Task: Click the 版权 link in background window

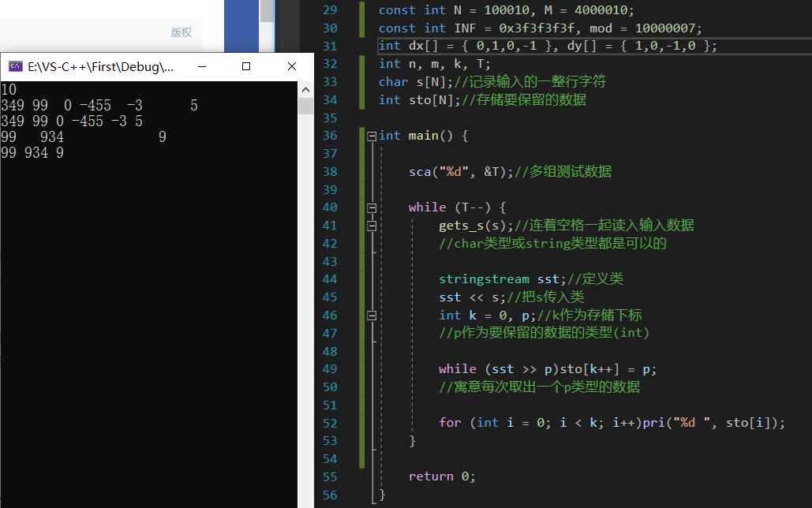Action: coord(181,32)
